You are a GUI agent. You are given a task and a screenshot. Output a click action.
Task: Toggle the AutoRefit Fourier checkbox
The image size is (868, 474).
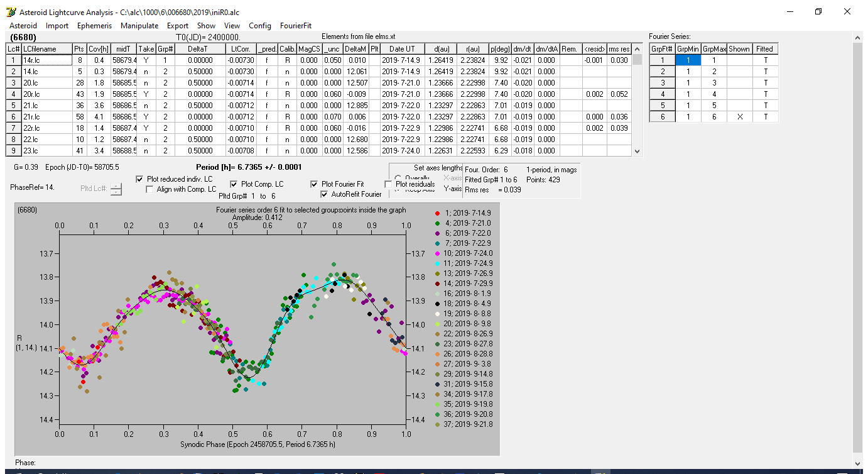[324, 194]
